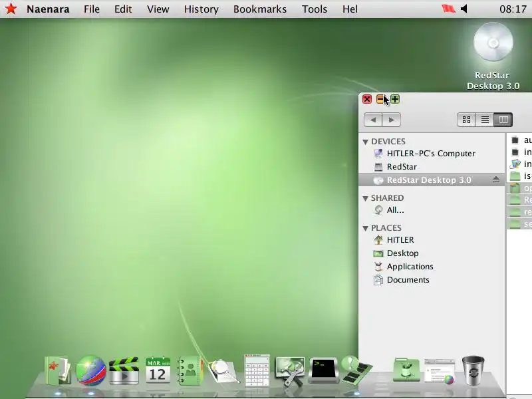Go forward in the file manager
The width and height of the screenshot is (532, 399).
pos(392,120)
